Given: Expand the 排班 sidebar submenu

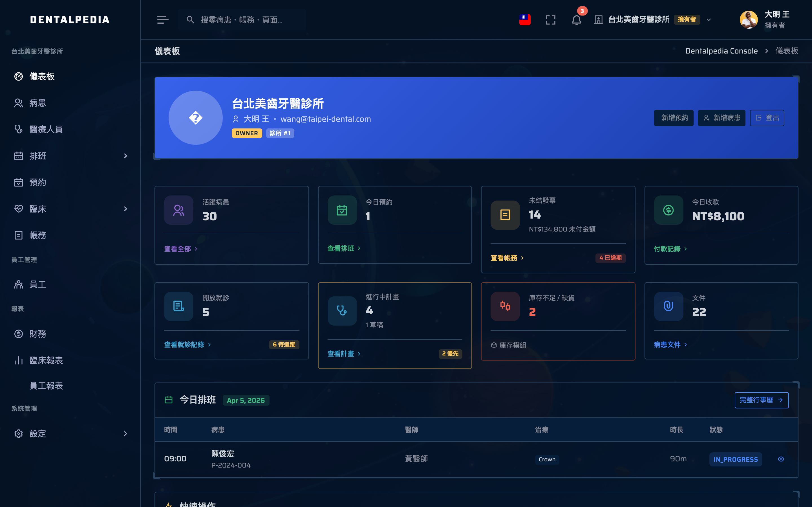Looking at the screenshot, I should 125,156.
